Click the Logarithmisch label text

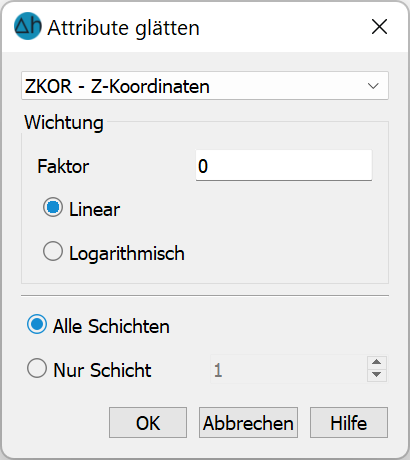[127, 253]
